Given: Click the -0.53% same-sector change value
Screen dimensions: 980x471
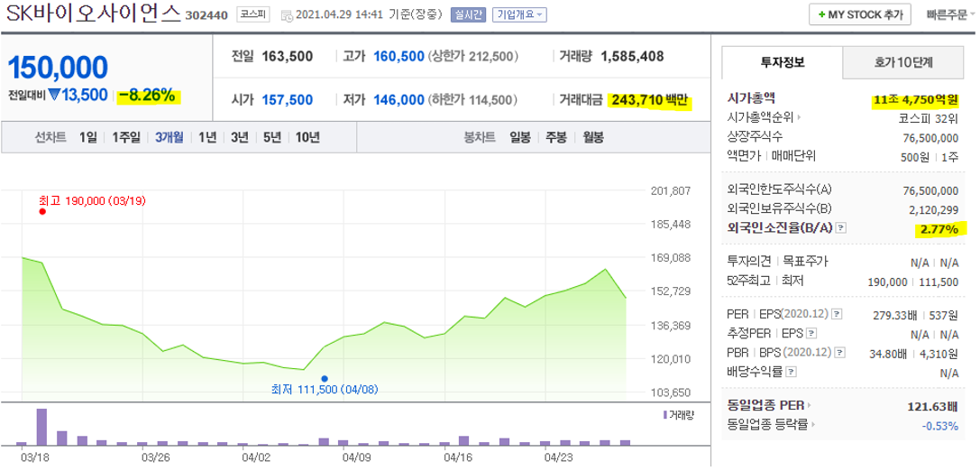Looking at the screenshot, I should coord(940,426).
